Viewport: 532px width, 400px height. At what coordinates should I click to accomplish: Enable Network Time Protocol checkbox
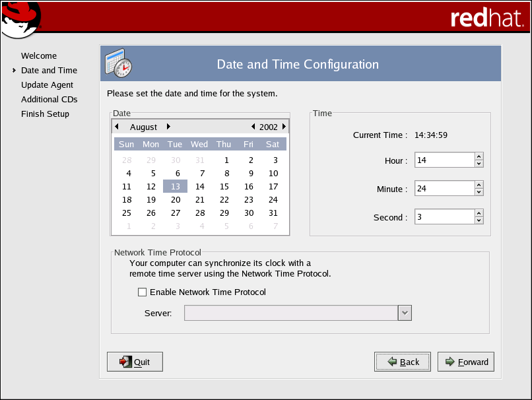[x=141, y=292]
